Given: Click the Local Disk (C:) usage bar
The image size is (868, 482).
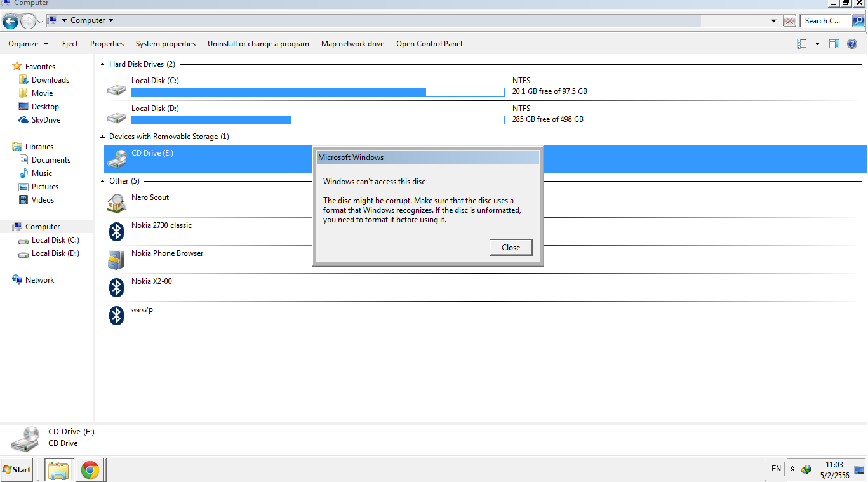Looking at the screenshot, I should click(x=317, y=92).
